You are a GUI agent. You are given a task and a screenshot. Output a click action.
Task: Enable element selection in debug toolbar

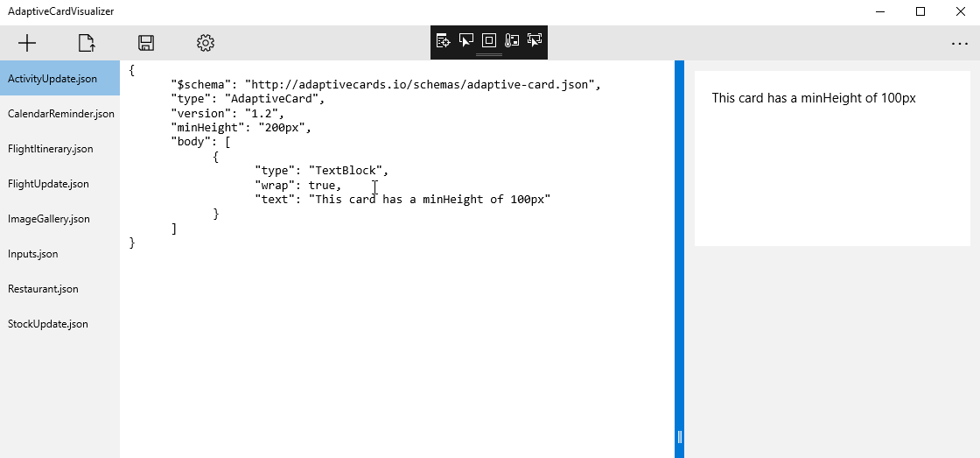click(x=465, y=40)
